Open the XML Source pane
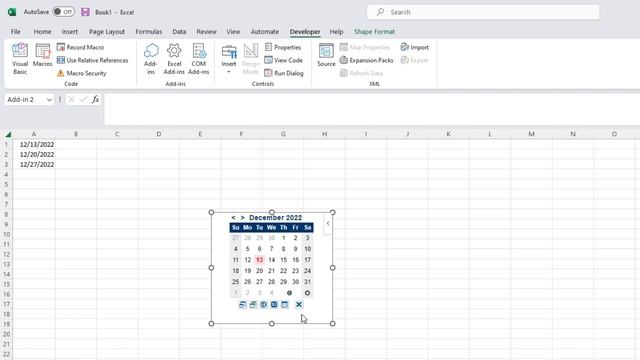This screenshot has height=360, width=640. pyautogui.click(x=326, y=55)
